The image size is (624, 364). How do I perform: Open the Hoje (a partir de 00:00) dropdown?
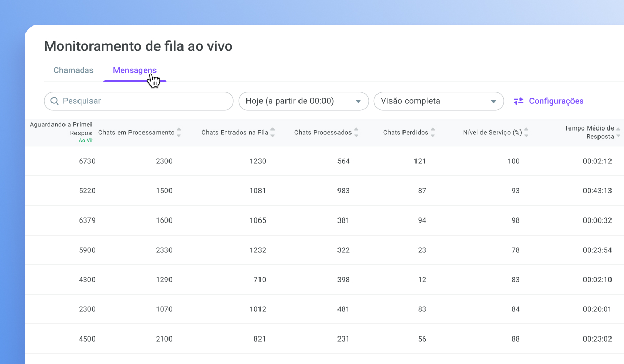click(x=304, y=101)
